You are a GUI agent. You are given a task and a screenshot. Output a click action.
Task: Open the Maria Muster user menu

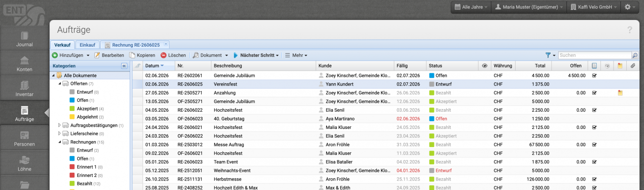pyautogui.click(x=529, y=7)
